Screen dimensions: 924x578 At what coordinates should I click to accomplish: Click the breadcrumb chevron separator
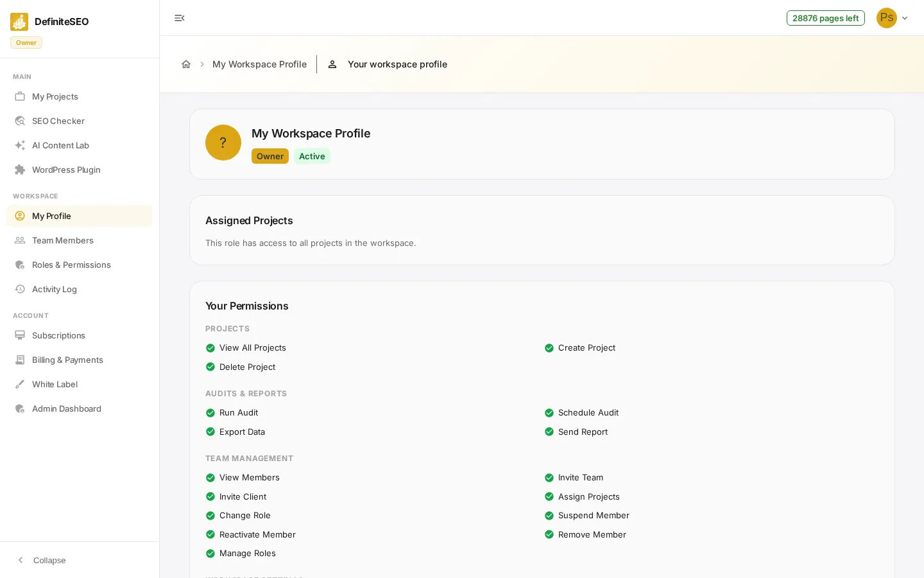[x=202, y=64]
